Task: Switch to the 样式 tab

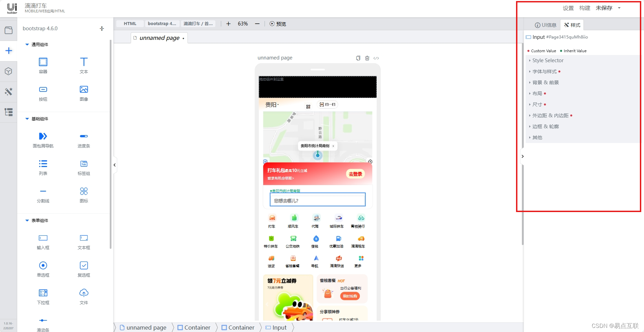Action: (x=572, y=25)
